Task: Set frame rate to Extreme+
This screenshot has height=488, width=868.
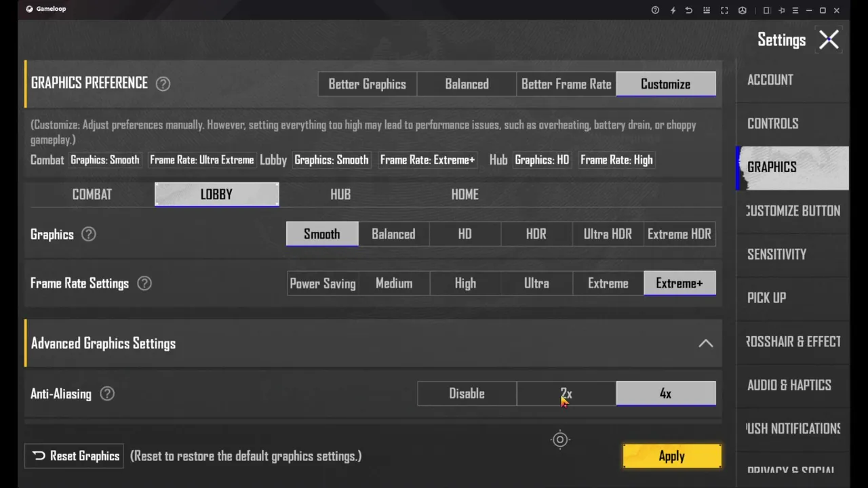Action: coord(679,283)
